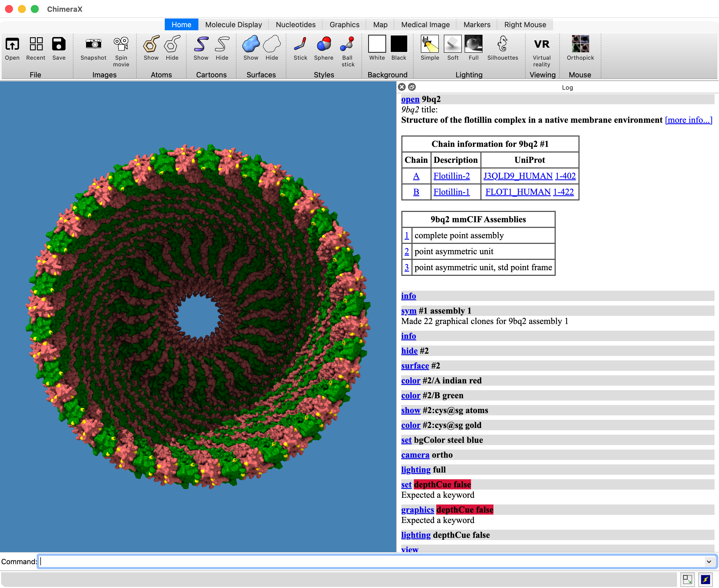The width and height of the screenshot is (719, 588).
Task: Open the FLOT1_HUMAN UniProt link
Action: pos(518,192)
